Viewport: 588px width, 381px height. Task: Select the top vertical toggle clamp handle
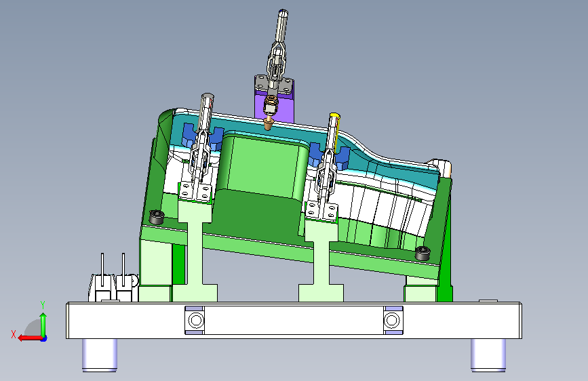[282, 26]
